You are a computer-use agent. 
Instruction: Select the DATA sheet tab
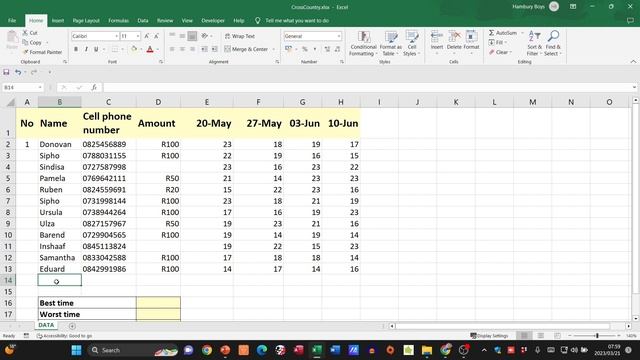[x=46, y=325]
